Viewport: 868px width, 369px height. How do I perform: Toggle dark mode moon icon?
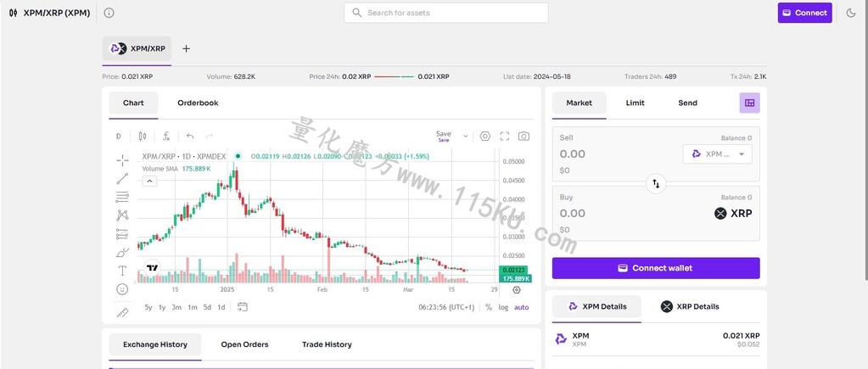coord(851,13)
